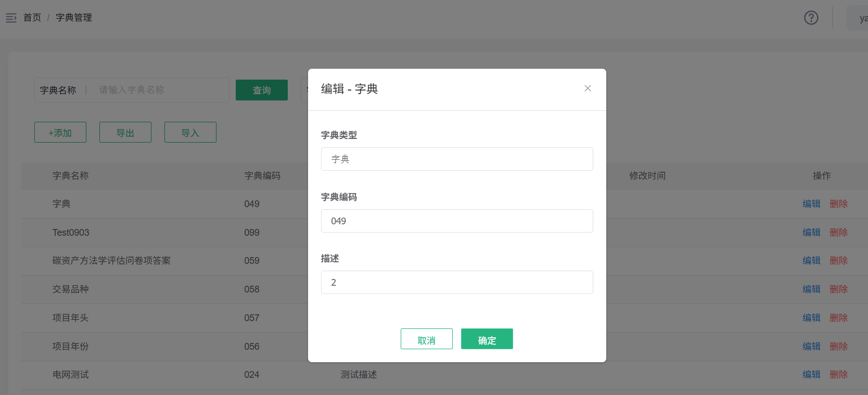Confirm with the 确定 button

pyautogui.click(x=487, y=339)
